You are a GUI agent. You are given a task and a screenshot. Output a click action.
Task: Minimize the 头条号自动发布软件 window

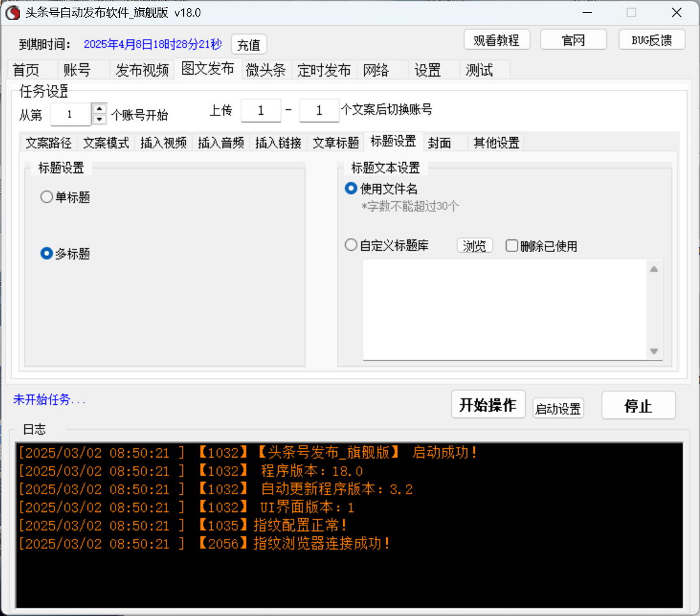(x=588, y=13)
